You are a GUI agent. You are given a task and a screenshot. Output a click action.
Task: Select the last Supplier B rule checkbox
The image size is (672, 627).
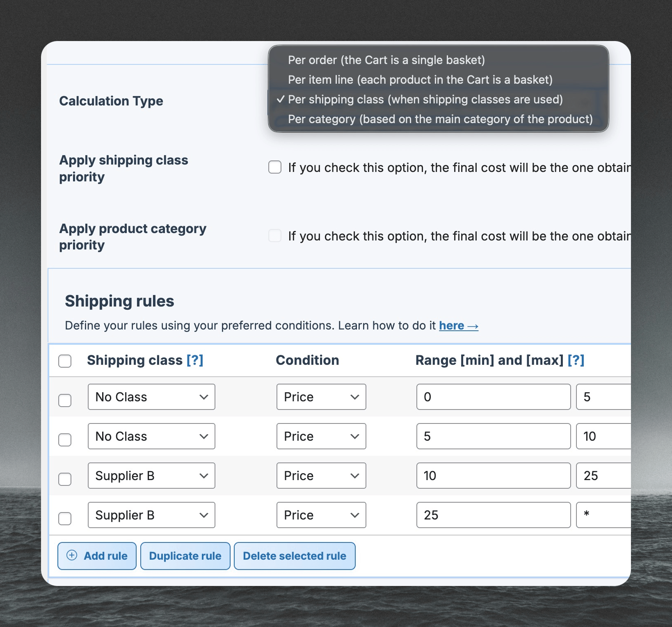(65, 519)
